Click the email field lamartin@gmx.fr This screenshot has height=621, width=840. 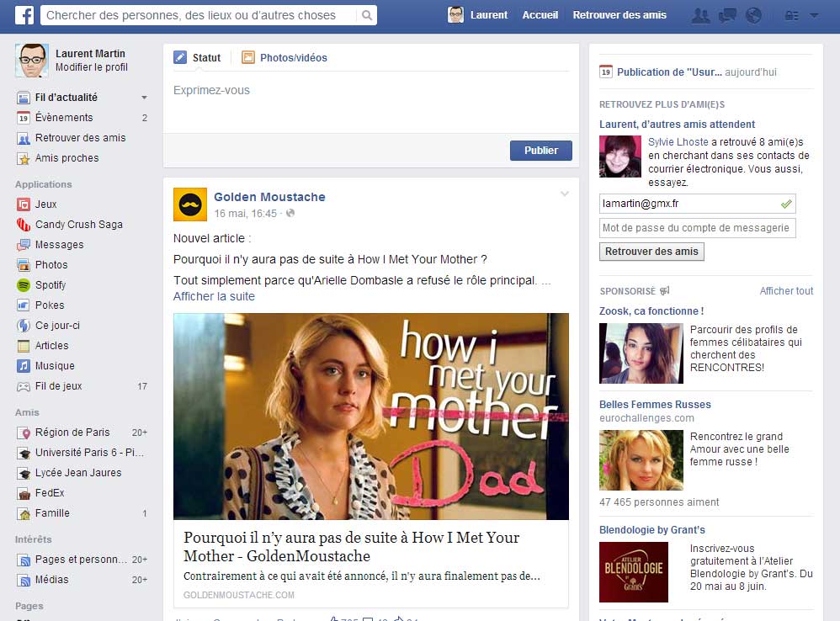(x=697, y=204)
